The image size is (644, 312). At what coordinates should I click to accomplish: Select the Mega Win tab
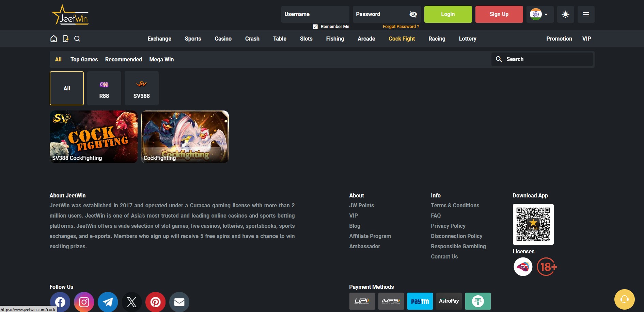pyautogui.click(x=161, y=59)
